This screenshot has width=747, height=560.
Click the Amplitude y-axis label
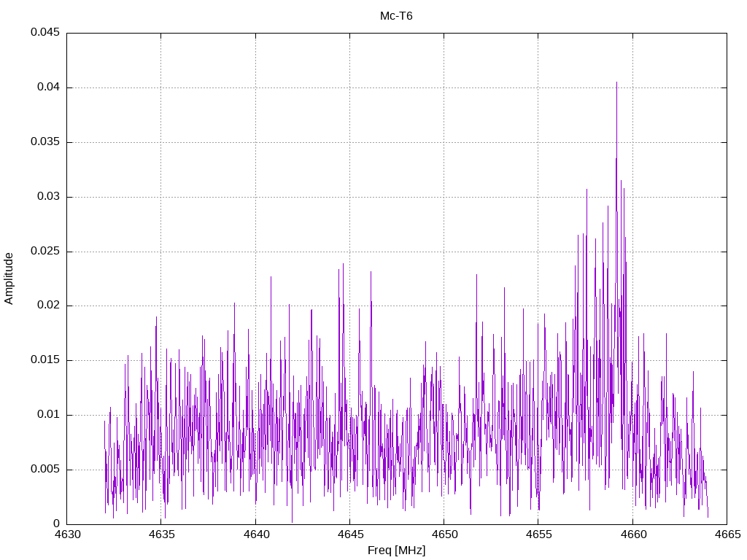click(x=9, y=279)
